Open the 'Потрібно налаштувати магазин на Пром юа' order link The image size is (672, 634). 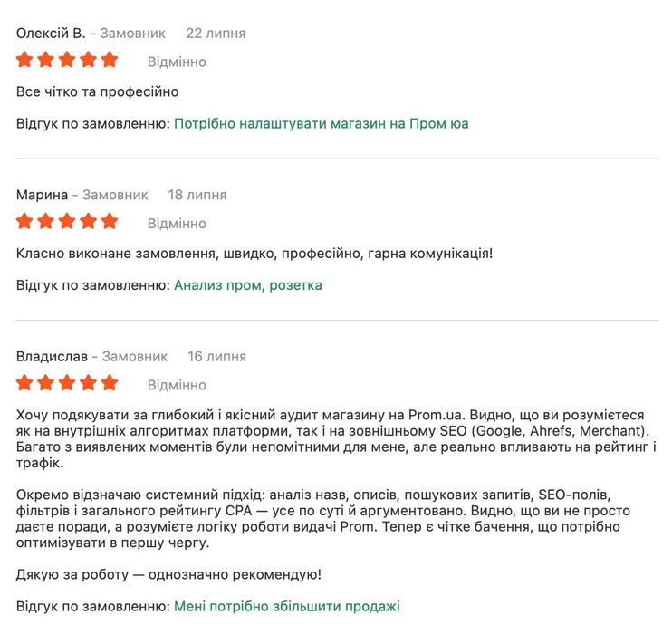click(x=321, y=123)
